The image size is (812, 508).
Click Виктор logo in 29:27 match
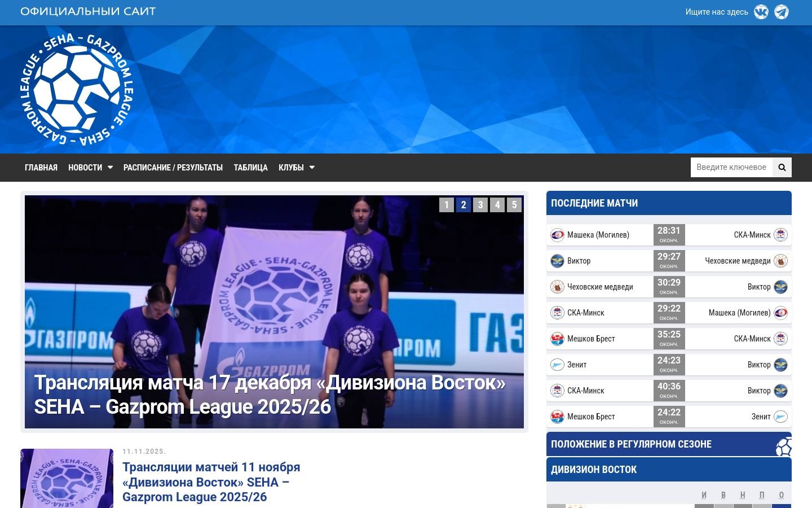pos(557,261)
